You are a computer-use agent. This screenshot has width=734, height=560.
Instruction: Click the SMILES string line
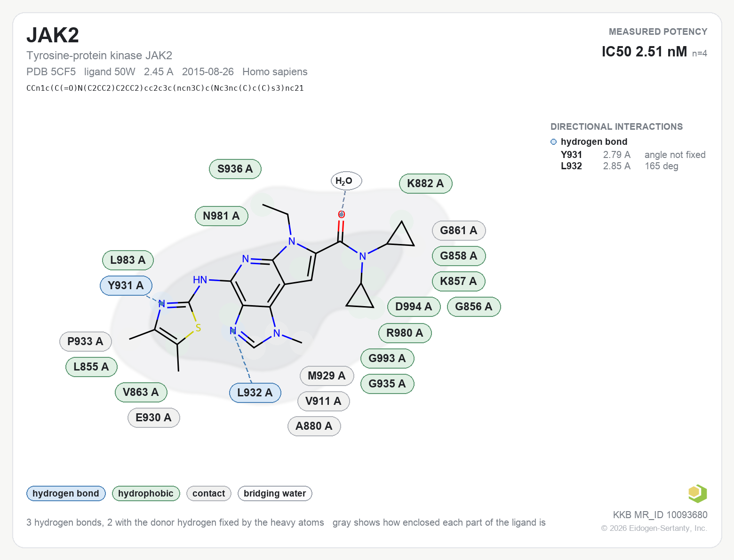(x=165, y=88)
